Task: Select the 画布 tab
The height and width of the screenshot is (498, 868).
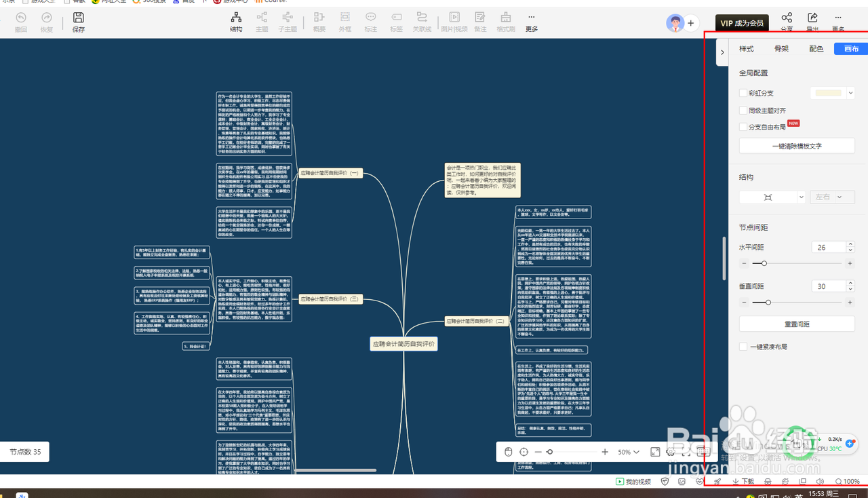Action: point(852,49)
